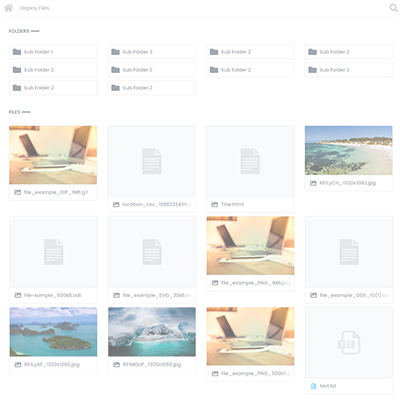Click the folder icon of Sub Folder 1
The width and height of the screenshot is (400, 400).
pos(17,52)
